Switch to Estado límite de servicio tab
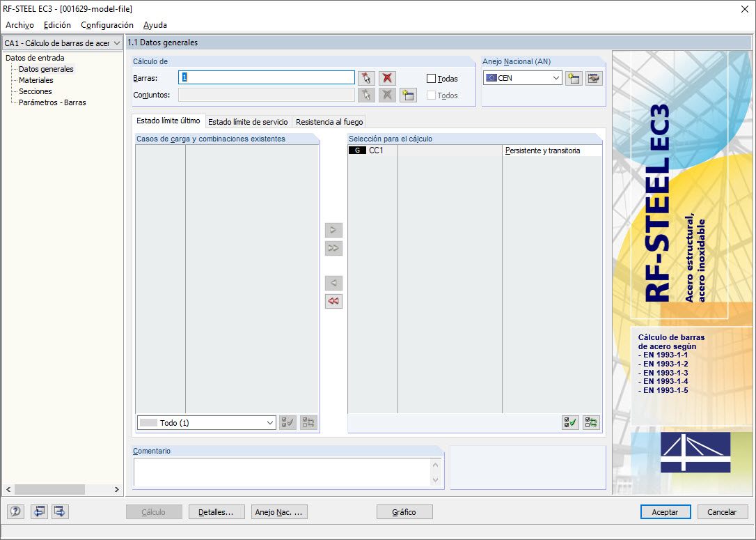 click(248, 122)
